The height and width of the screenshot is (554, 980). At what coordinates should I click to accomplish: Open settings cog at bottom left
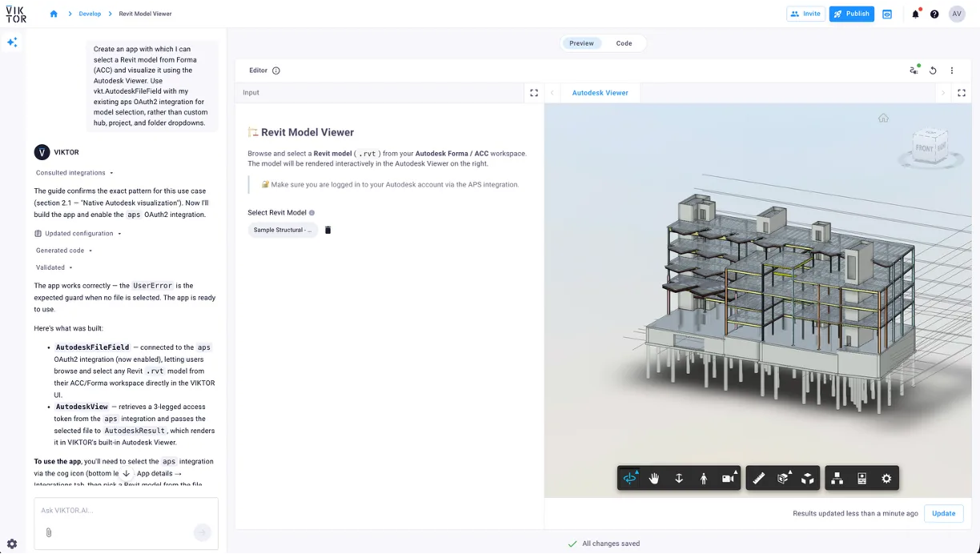[12, 544]
